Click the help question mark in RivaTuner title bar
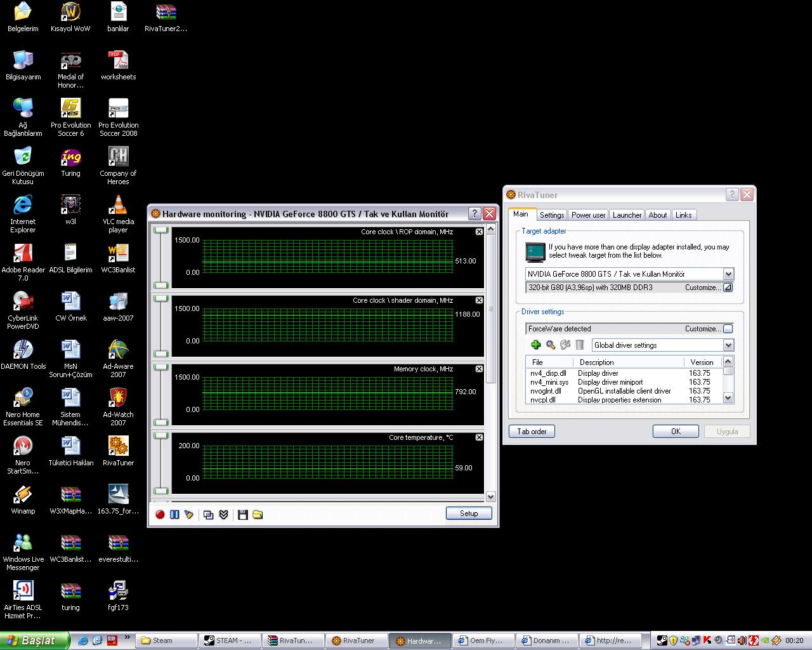This screenshot has height=650, width=812. 731,195
